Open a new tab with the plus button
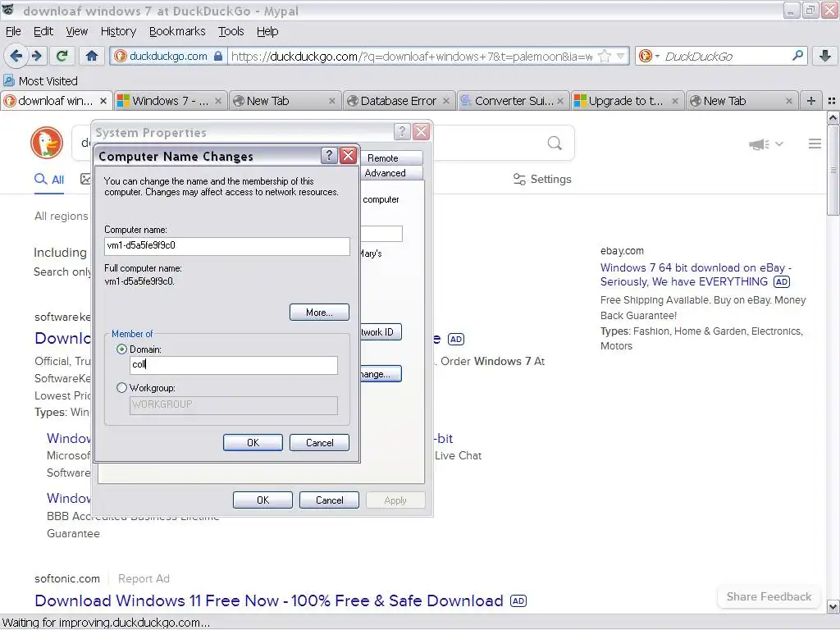The image size is (840, 630). coord(811,101)
